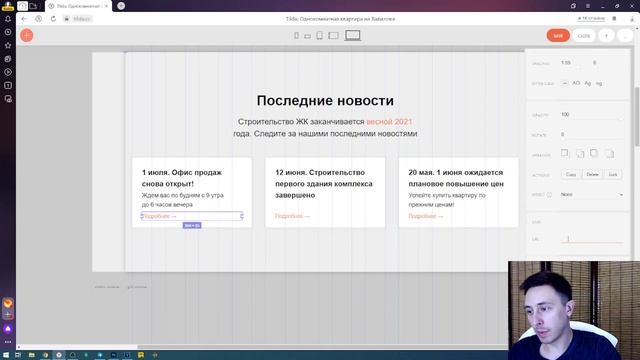Go back with browser back arrow
640x360 pixels.
point(24,19)
